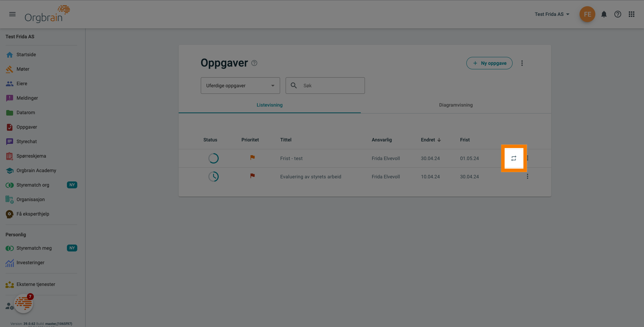
Task: Click the Meldinger message icon
Action: [x=10, y=98]
